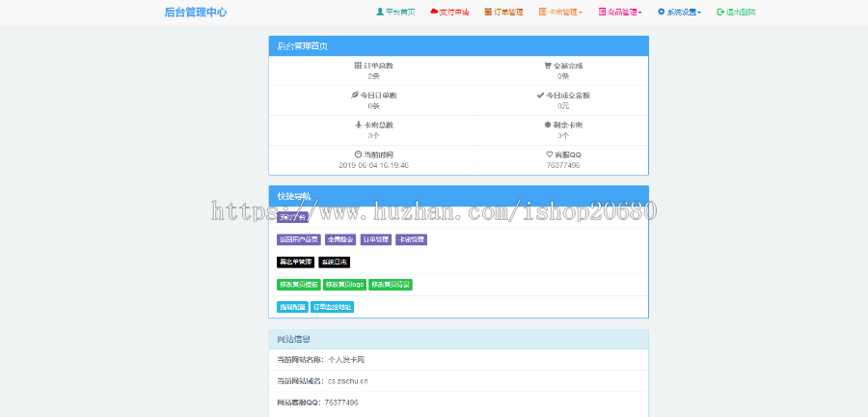The height and width of the screenshot is (417, 868).
Task: Click the tree icon beside 卡密总数
Action: pos(357,125)
